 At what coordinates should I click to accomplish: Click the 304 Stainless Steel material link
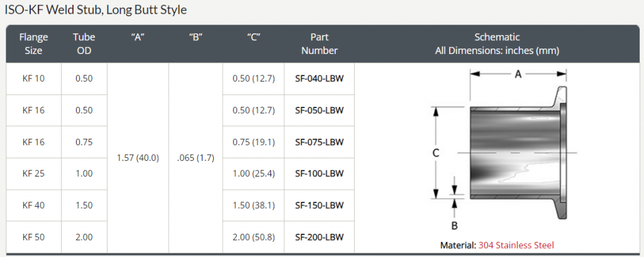pyautogui.click(x=516, y=245)
